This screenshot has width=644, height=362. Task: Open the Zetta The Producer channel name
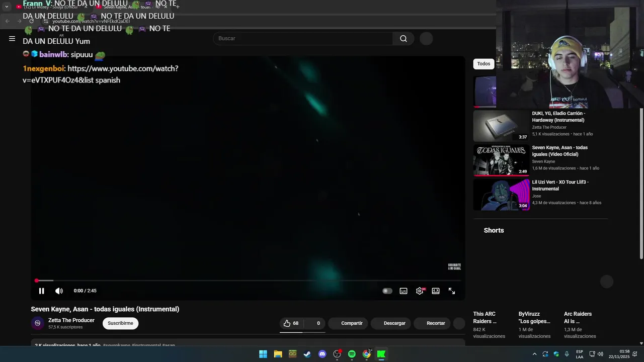click(x=71, y=320)
